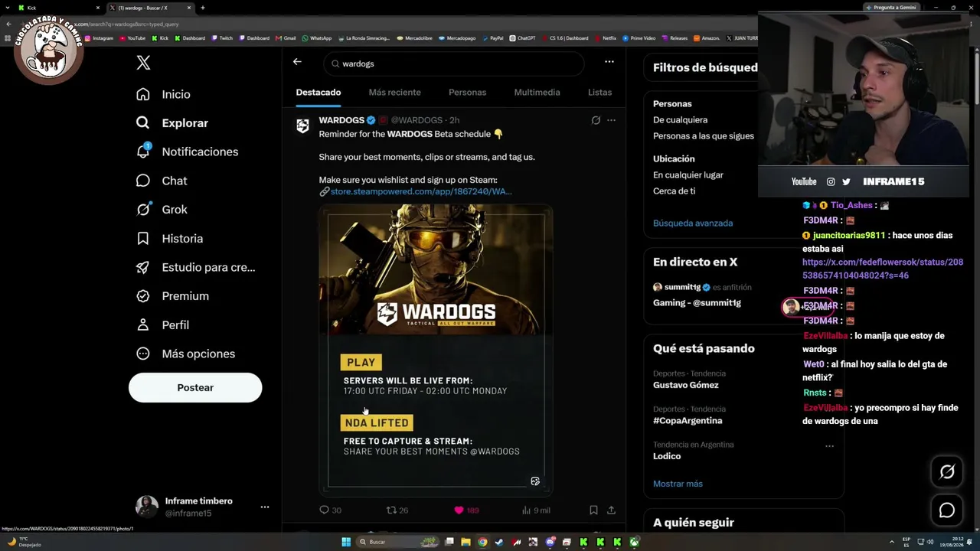The image size is (980, 551).
Task: Switch to the Multimedia tab
Action: point(537,93)
